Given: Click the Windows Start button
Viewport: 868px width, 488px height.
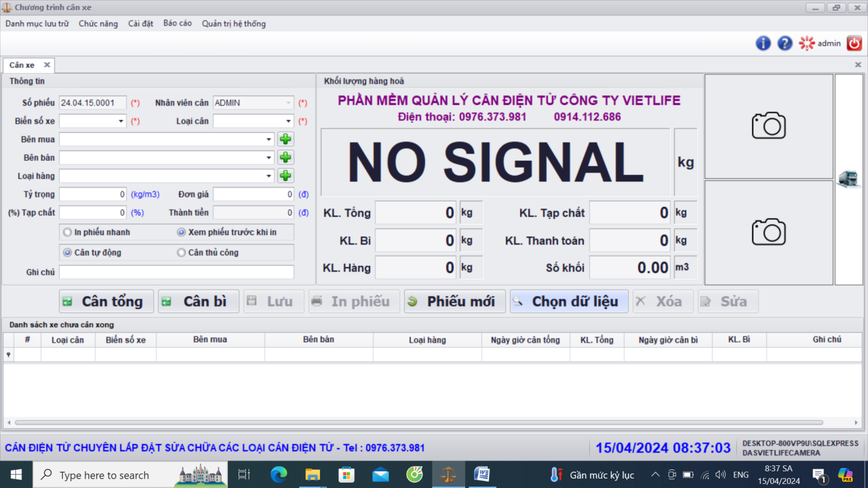Looking at the screenshot, I should pyautogui.click(x=16, y=475).
